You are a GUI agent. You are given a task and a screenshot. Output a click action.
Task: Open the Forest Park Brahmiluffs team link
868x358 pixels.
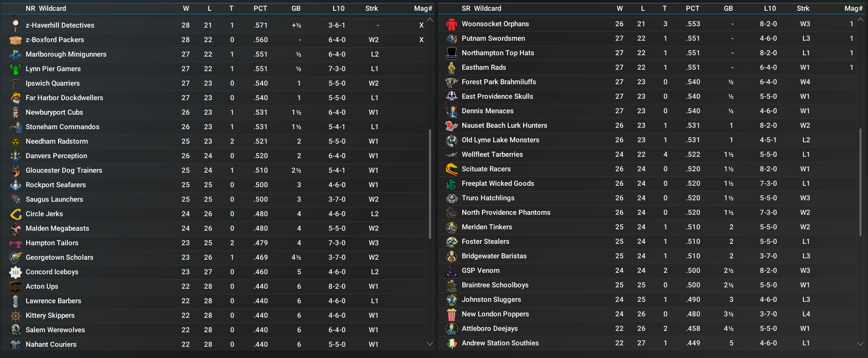click(x=499, y=82)
